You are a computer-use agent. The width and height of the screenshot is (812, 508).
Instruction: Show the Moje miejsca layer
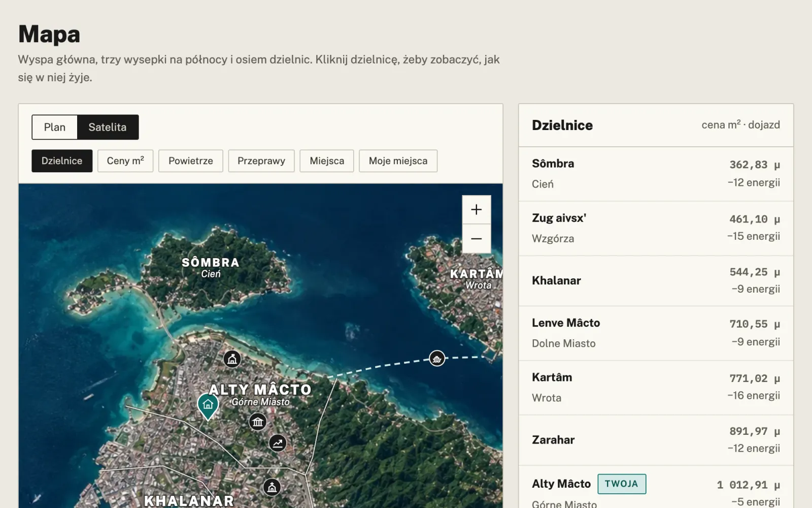[x=398, y=161]
